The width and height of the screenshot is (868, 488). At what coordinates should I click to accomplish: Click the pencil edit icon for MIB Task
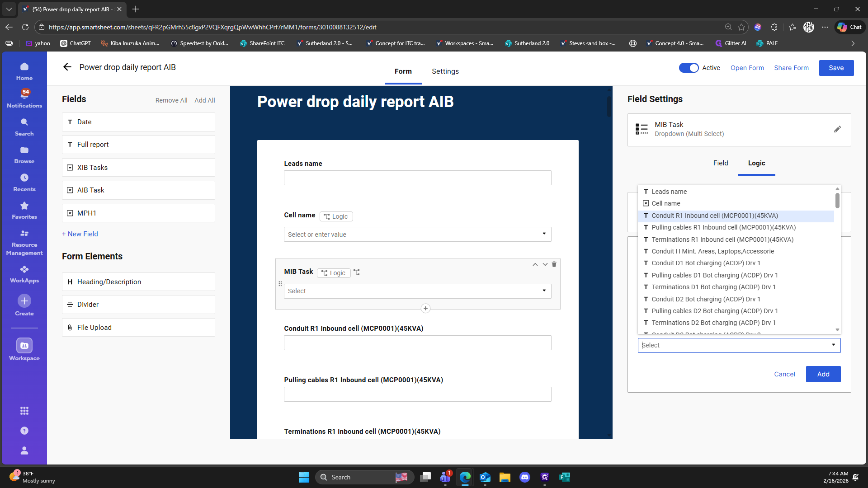click(837, 129)
